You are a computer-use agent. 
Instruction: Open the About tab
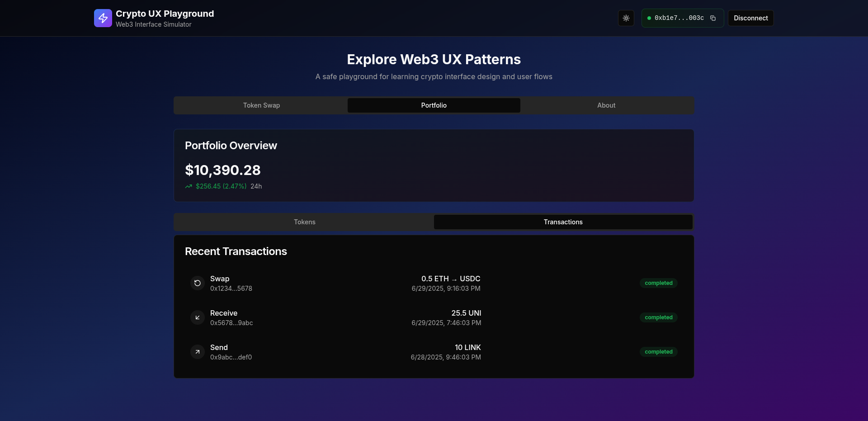[x=606, y=105]
